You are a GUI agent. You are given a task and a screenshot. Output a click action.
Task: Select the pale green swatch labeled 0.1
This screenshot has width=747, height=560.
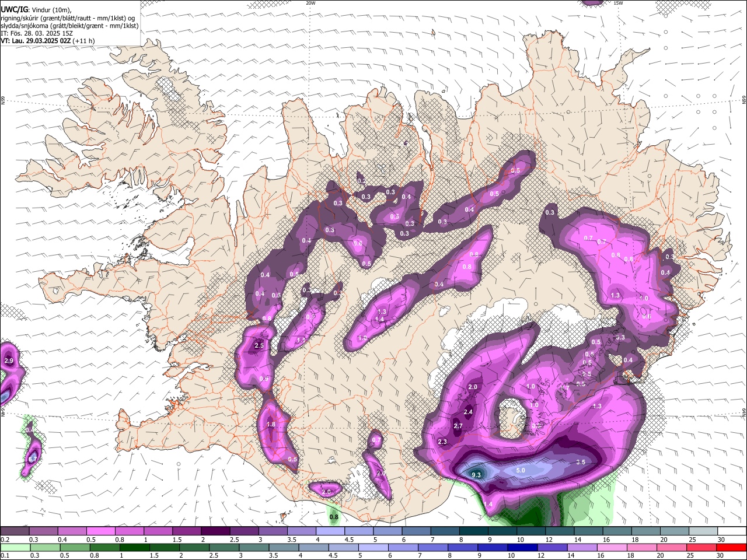click(x=15, y=547)
